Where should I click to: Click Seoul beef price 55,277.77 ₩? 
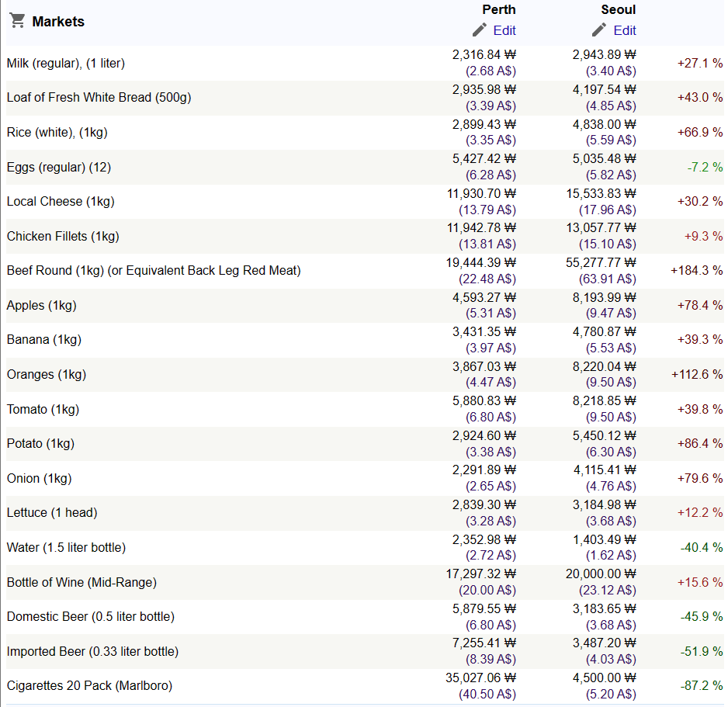(601, 263)
